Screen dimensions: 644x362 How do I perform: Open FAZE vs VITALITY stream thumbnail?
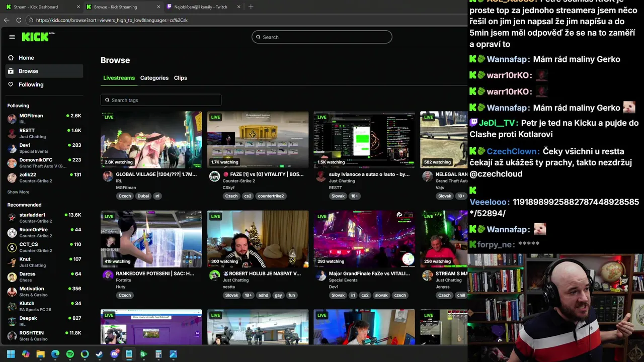258,140
